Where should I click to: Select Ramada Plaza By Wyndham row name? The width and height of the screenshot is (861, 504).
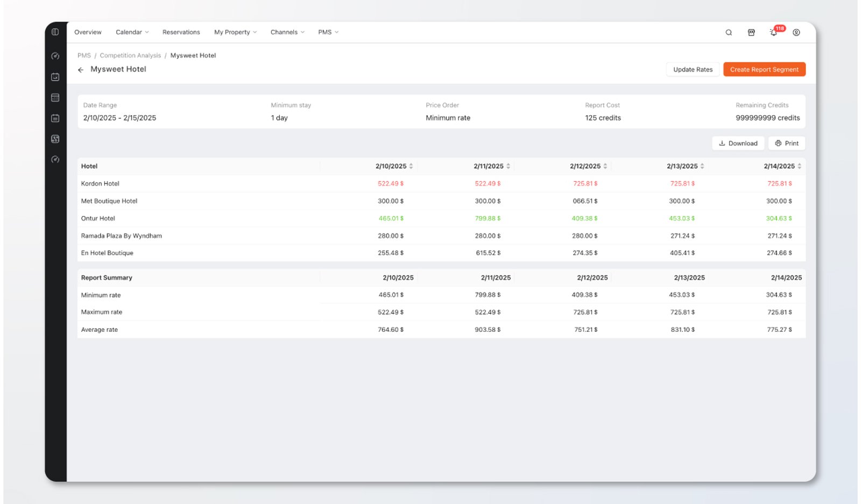121,236
